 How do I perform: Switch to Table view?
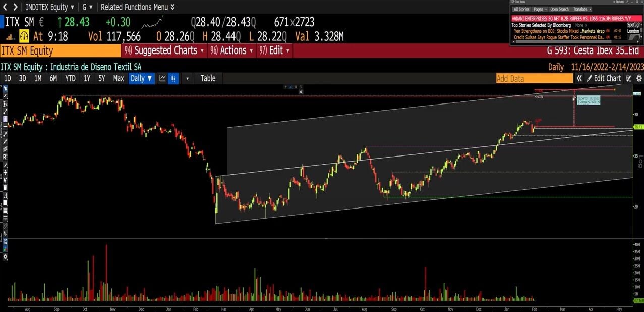[208, 78]
